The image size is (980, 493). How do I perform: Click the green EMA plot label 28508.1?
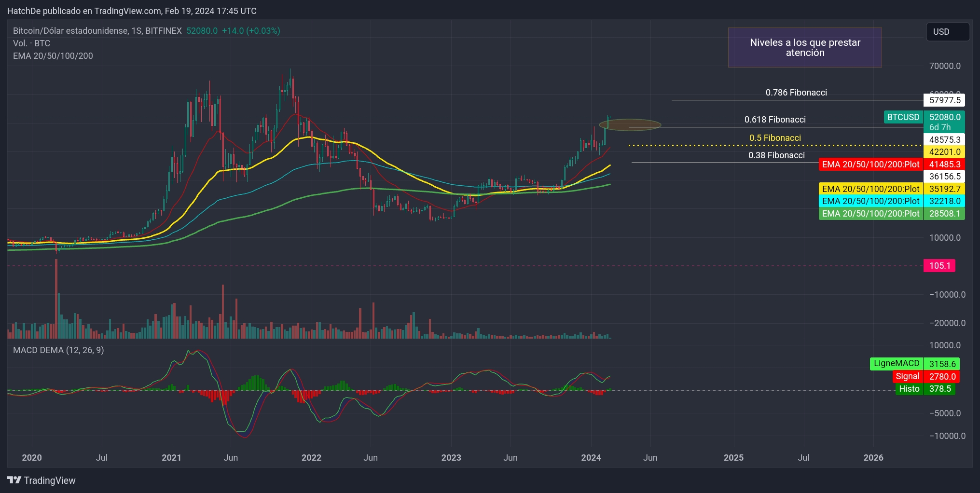coord(892,214)
